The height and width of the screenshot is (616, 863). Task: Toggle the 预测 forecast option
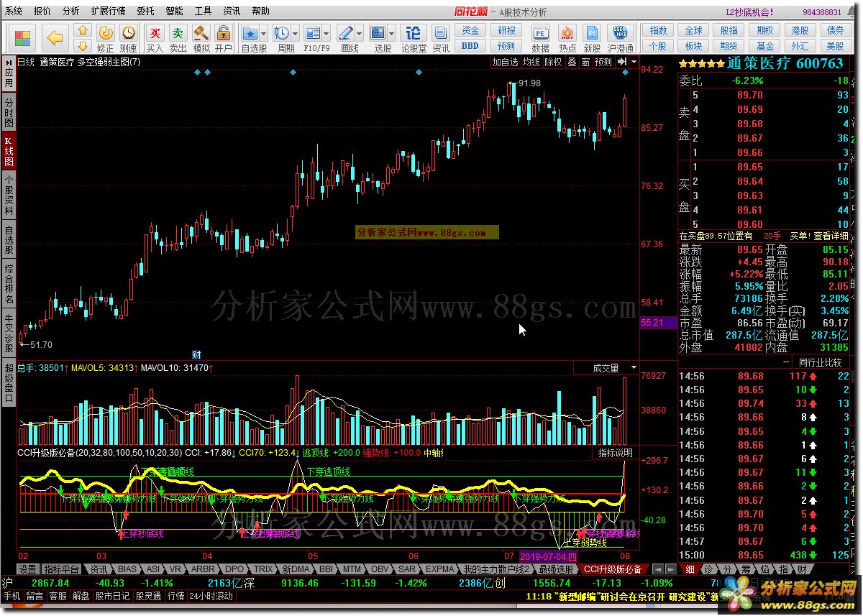click(x=604, y=63)
